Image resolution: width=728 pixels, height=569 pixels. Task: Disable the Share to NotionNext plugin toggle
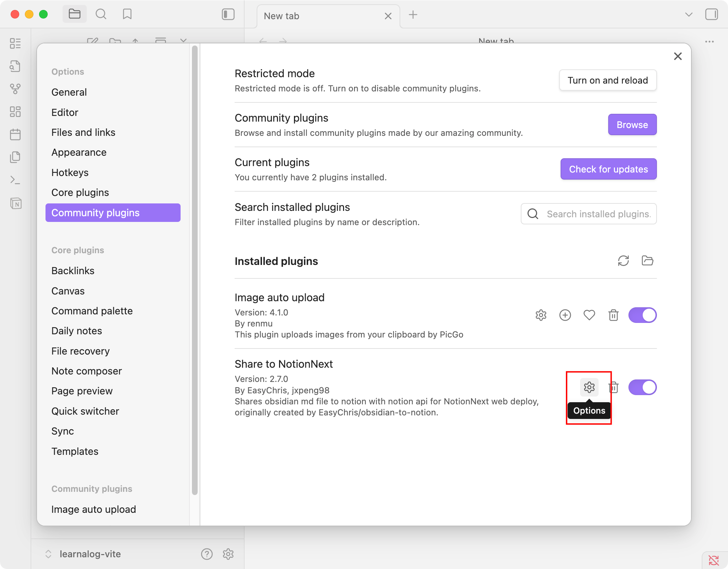click(x=643, y=387)
